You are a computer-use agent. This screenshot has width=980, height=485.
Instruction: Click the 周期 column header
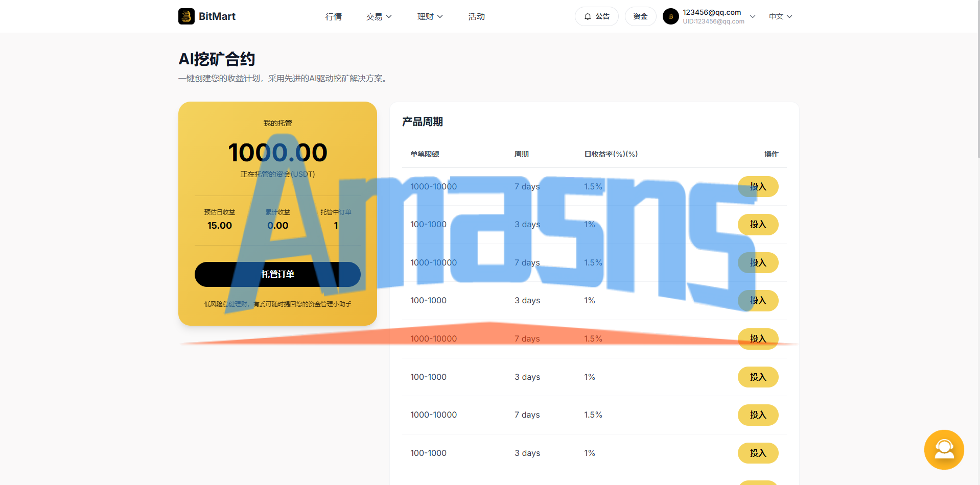(522, 154)
